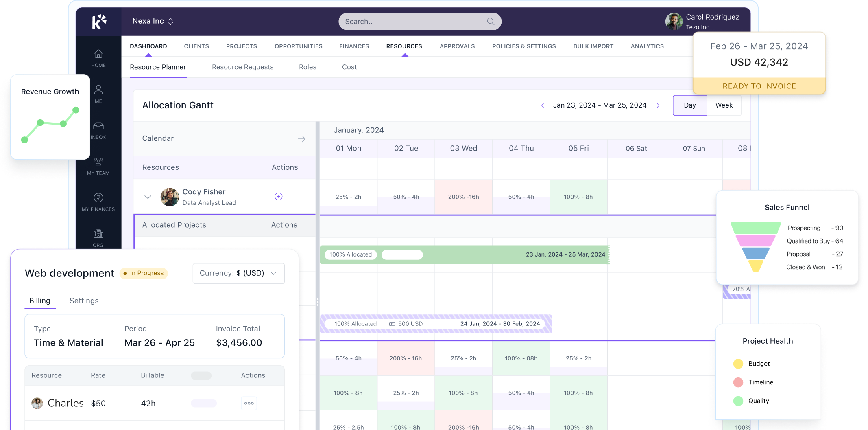This screenshot has height=430, width=868.
Task: Click the 200% -16h cell for Cody Fisher on 03 Wed
Action: point(464,197)
